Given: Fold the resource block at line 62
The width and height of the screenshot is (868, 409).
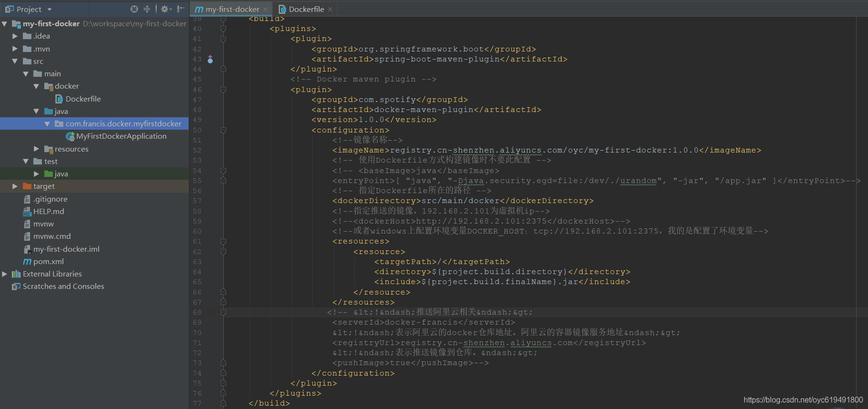Looking at the screenshot, I should pyautogui.click(x=223, y=252).
